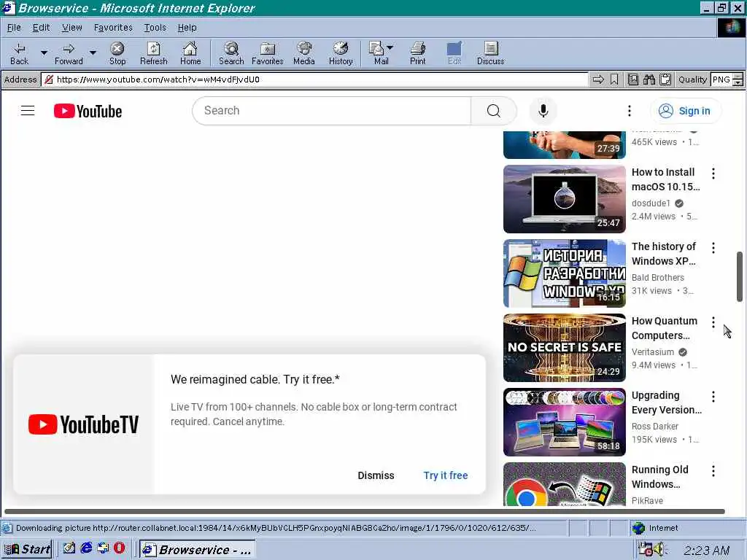
Task: Open the History toolbar button
Action: (x=341, y=53)
